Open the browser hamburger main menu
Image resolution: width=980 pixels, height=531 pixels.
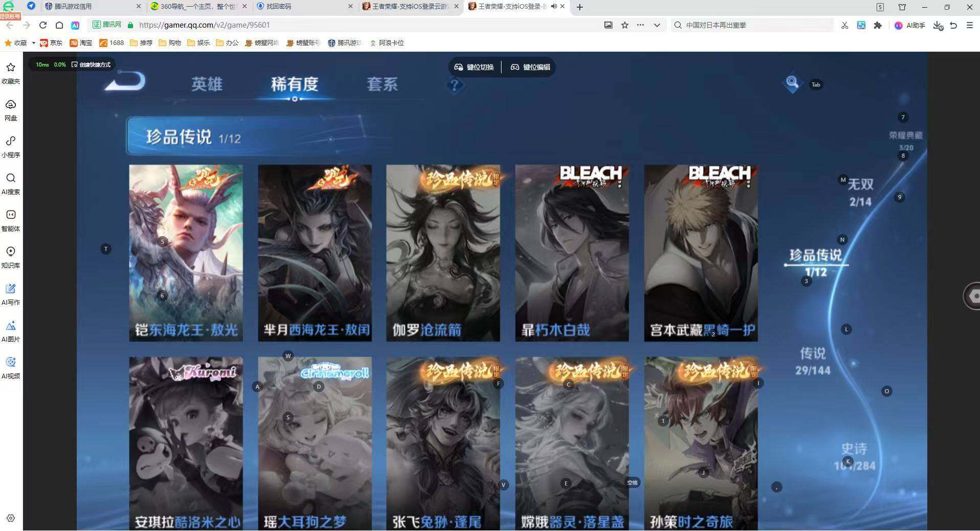(969, 25)
